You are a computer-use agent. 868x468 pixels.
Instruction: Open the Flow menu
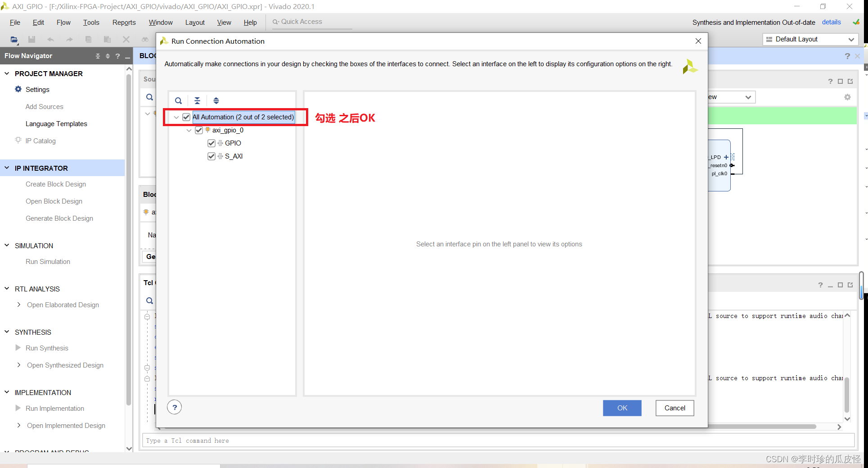tap(63, 23)
